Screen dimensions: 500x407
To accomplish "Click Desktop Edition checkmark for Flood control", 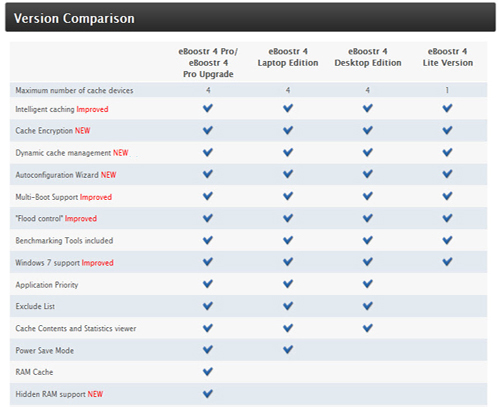I will (x=368, y=218).
